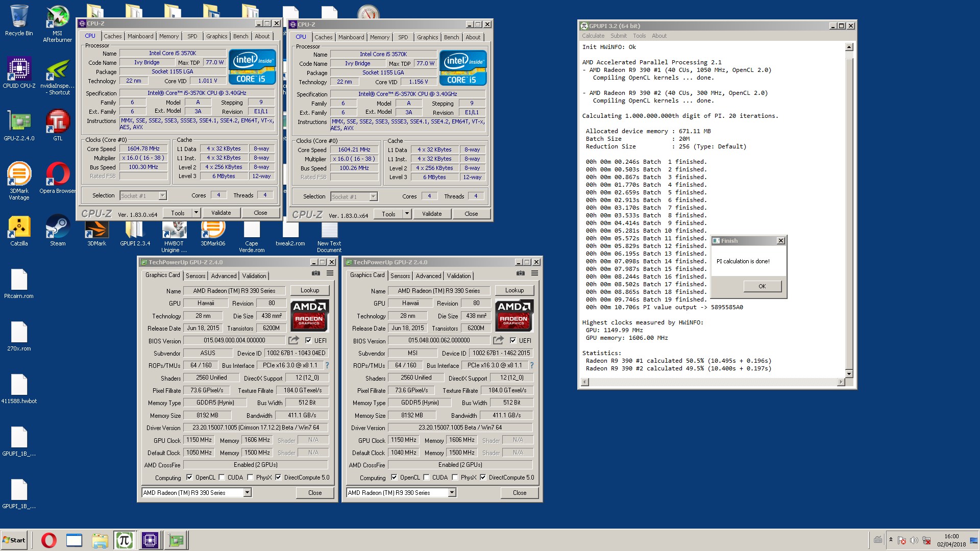Toggle CUDA checkbox in left GPU-Z
Screen dimensions: 980x551
pos(222,478)
